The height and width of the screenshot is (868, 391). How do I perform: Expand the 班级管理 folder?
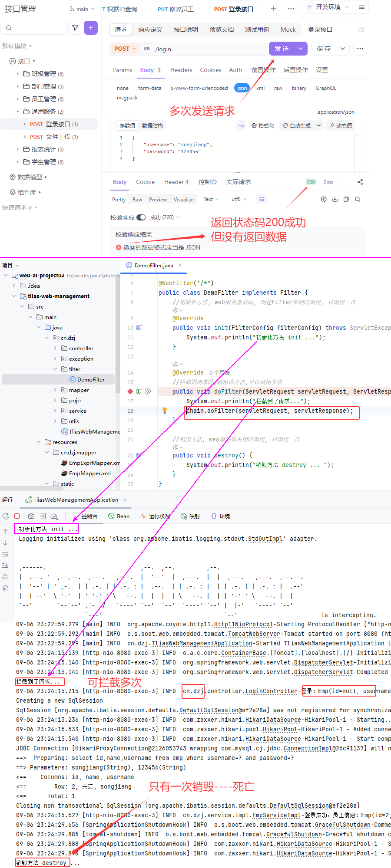click(18, 74)
